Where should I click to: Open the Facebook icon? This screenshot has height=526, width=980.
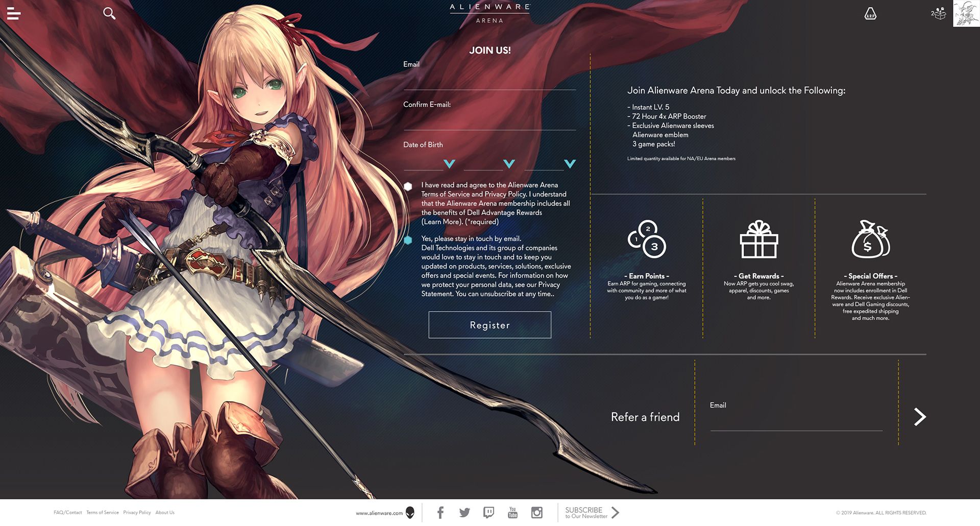pyautogui.click(x=440, y=512)
